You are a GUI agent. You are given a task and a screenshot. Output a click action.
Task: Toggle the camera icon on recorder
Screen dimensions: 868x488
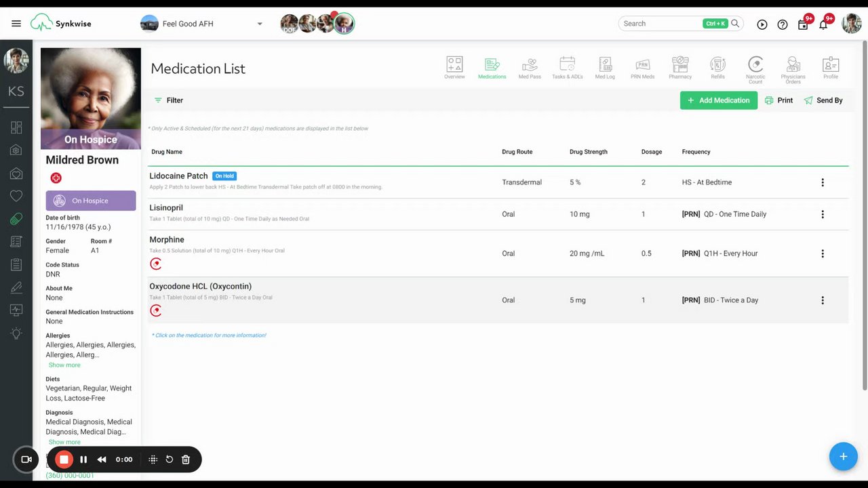click(26, 460)
